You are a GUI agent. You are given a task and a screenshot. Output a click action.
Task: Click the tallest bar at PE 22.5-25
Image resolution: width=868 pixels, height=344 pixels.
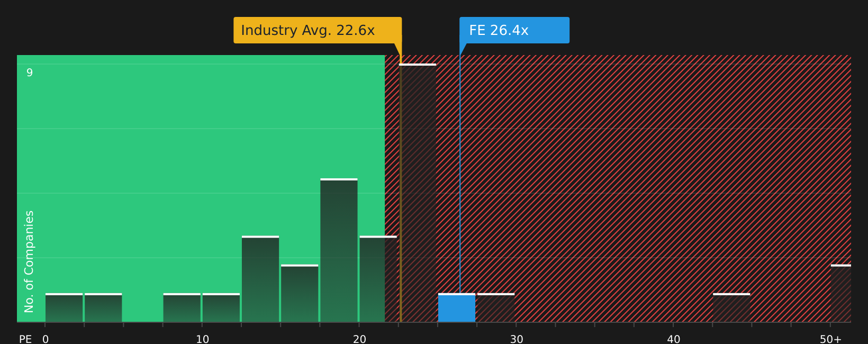(418, 193)
